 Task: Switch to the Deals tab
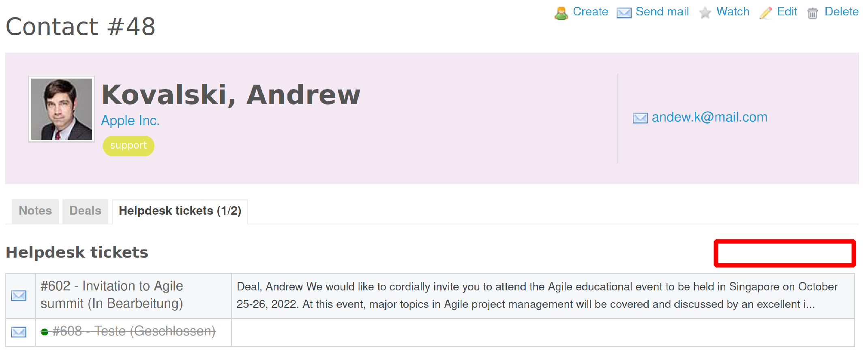[x=85, y=211]
